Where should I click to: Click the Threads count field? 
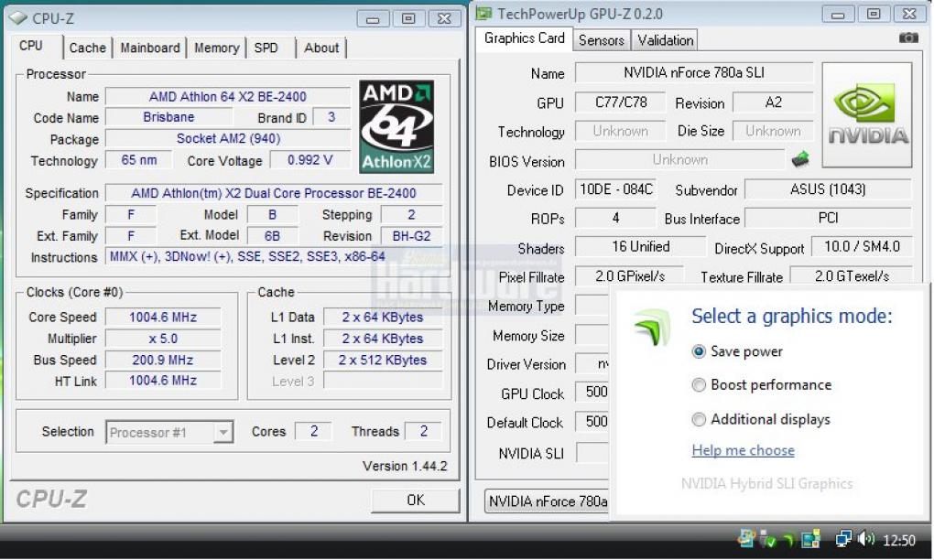point(424,431)
